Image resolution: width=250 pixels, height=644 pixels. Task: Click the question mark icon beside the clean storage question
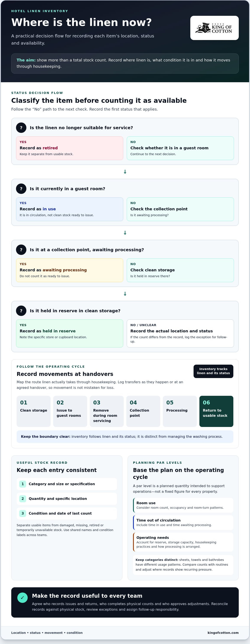pos(21,311)
